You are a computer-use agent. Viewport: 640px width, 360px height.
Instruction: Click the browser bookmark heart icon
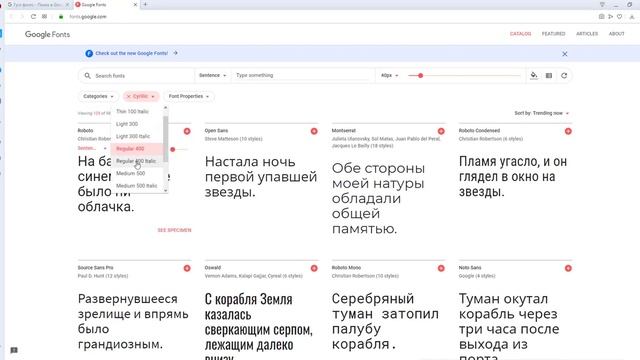(x=620, y=17)
